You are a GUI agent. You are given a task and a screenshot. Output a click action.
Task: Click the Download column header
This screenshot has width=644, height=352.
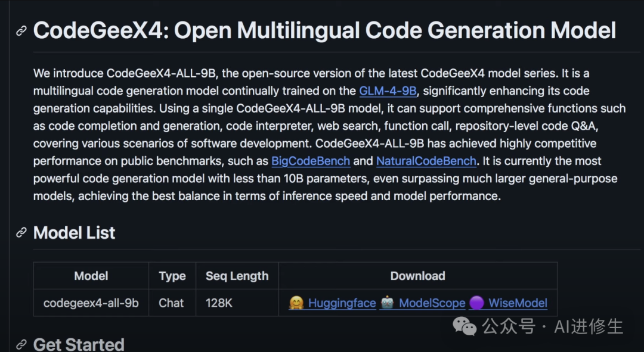(417, 276)
